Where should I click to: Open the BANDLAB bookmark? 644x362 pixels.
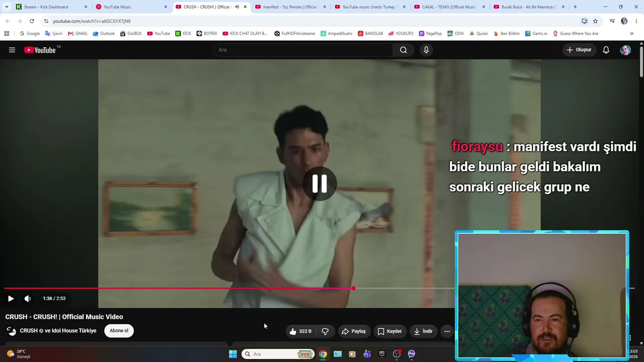pyautogui.click(x=370, y=34)
